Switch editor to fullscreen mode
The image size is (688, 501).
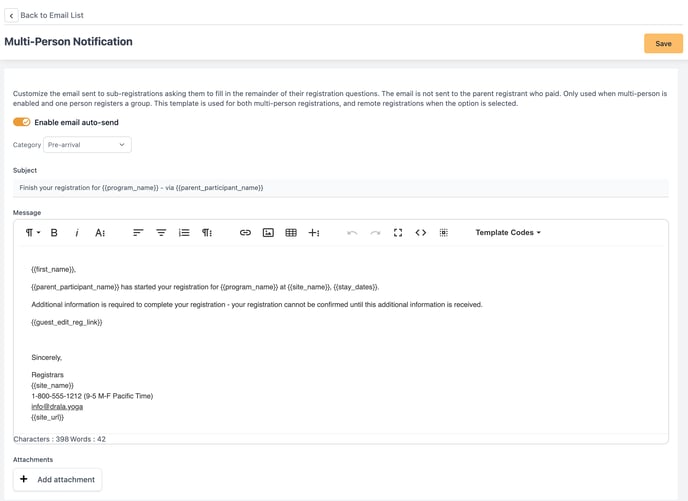(398, 233)
